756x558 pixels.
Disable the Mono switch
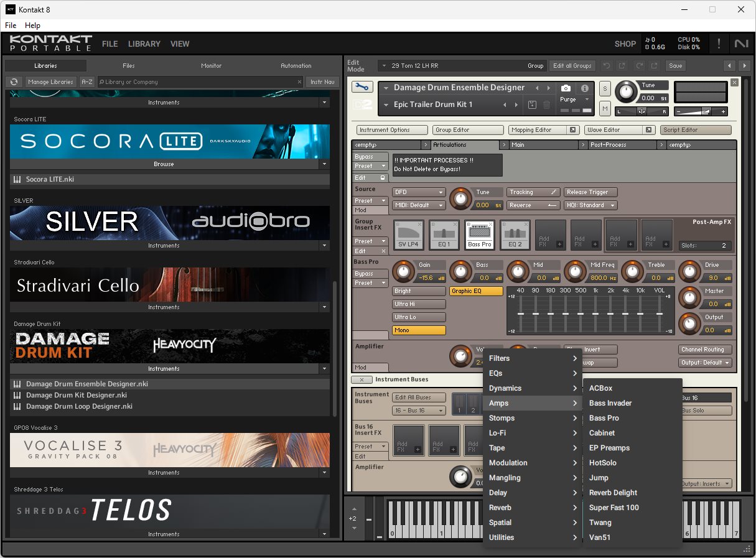point(419,330)
